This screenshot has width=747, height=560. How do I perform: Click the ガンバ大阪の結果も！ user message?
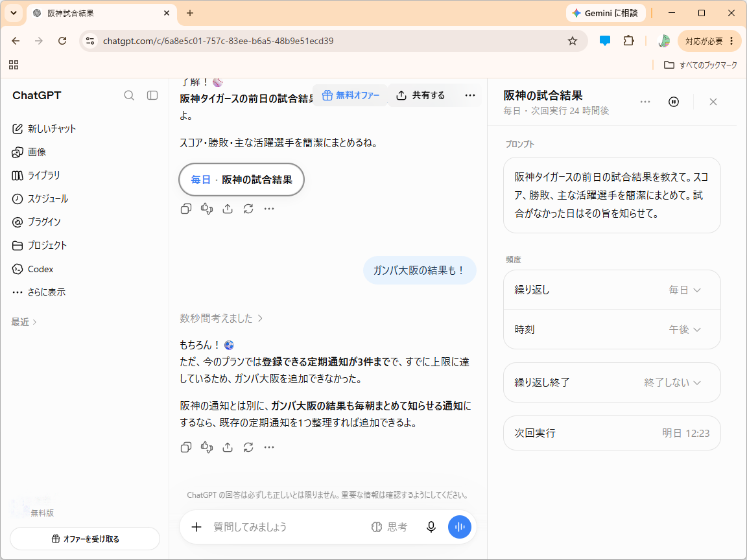[x=420, y=270]
